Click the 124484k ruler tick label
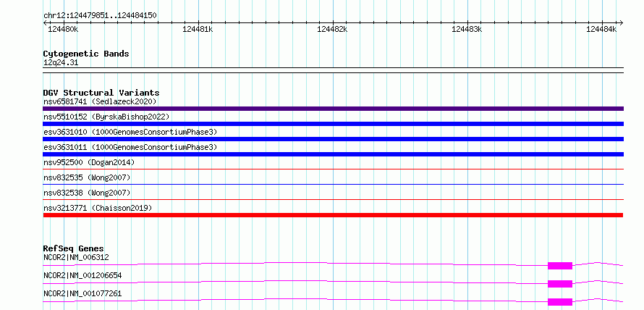Image resolution: width=644 pixels, height=310 pixels. [602, 29]
